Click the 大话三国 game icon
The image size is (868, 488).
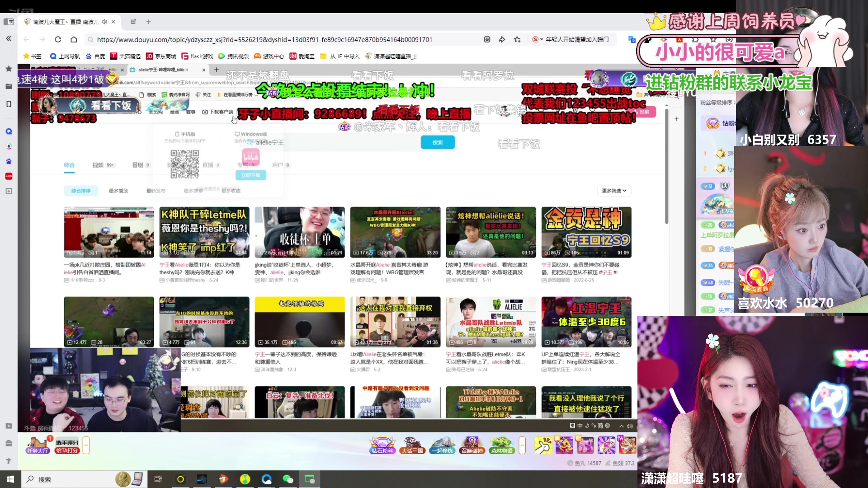412,445
